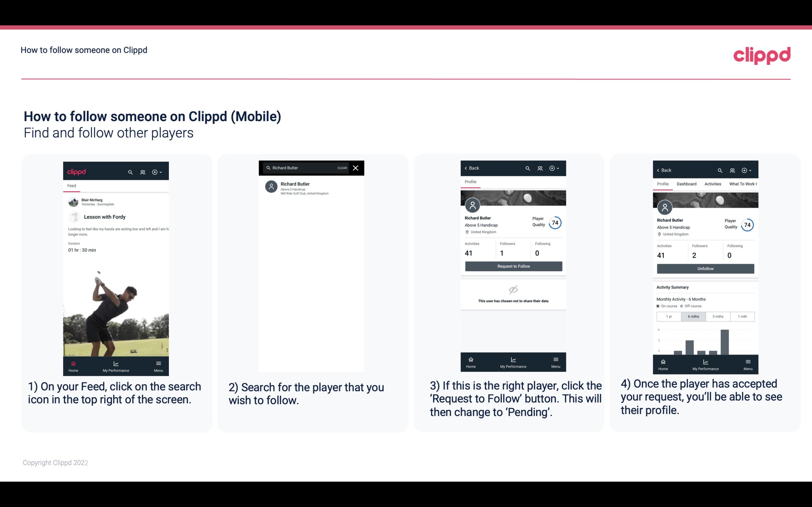
Task: Click the person/account icon in top navigation
Action: pos(142,171)
